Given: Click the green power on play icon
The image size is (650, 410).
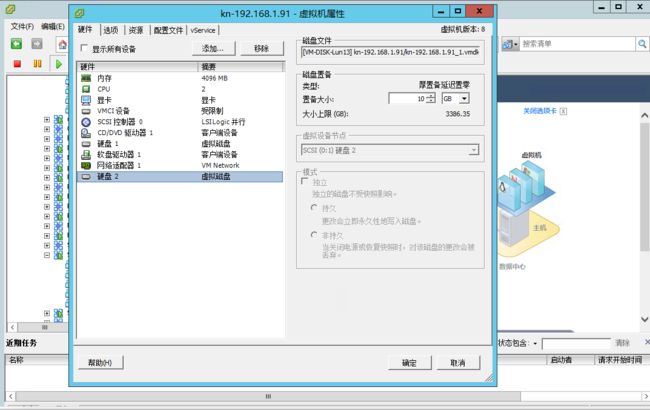Looking at the screenshot, I should 58,63.
